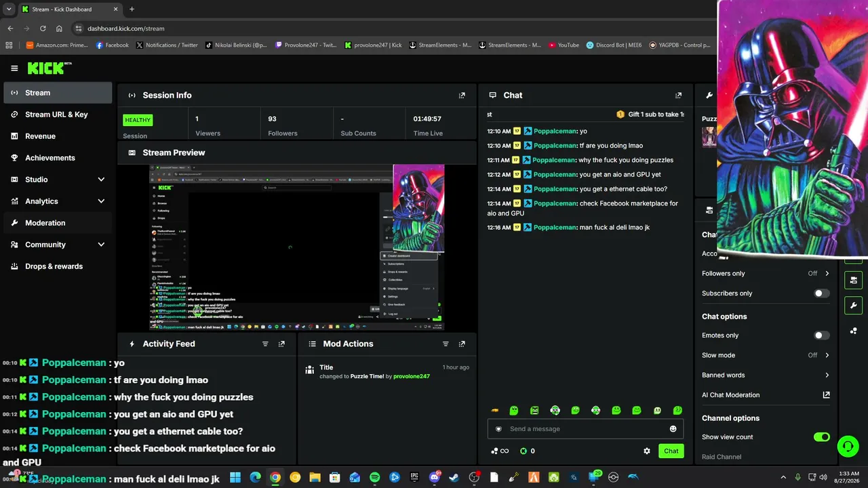Click the HEALTHY session status badge
The image size is (868, 488).
tap(138, 120)
